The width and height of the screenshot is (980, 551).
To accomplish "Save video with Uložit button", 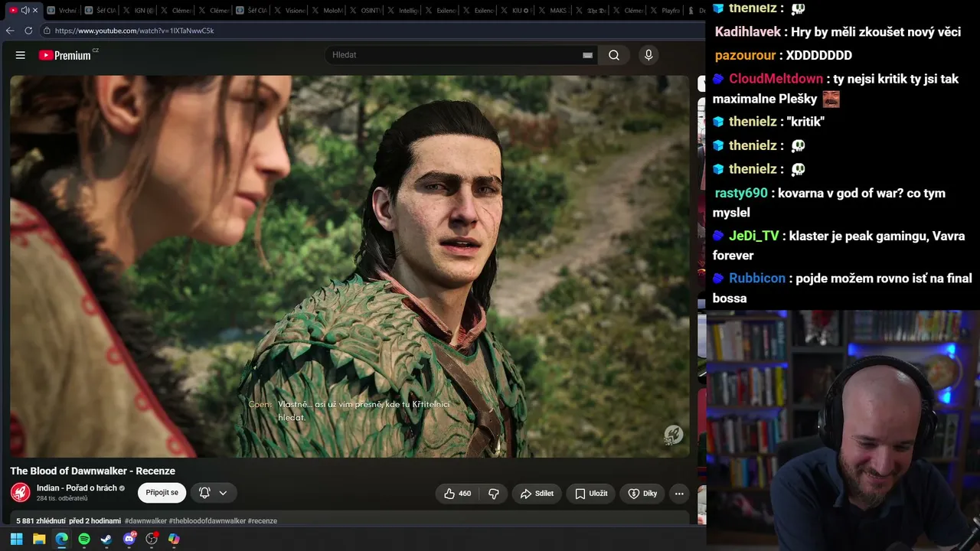I will (x=591, y=494).
